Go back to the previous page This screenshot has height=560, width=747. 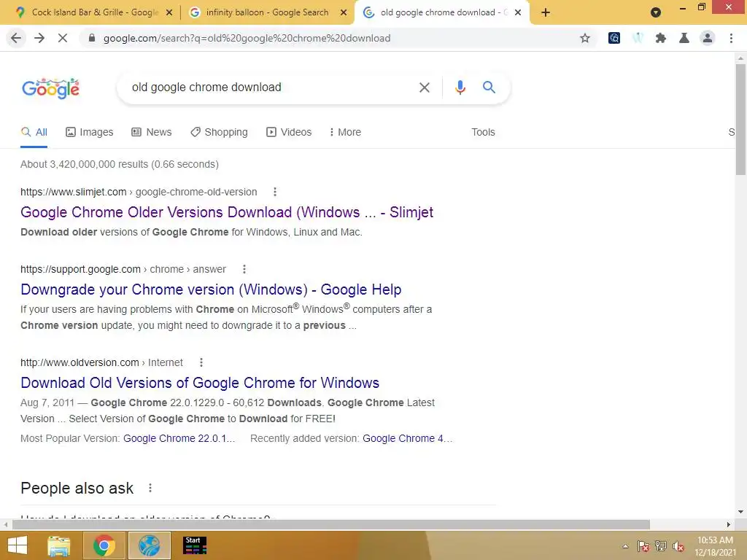coord(16,38)
